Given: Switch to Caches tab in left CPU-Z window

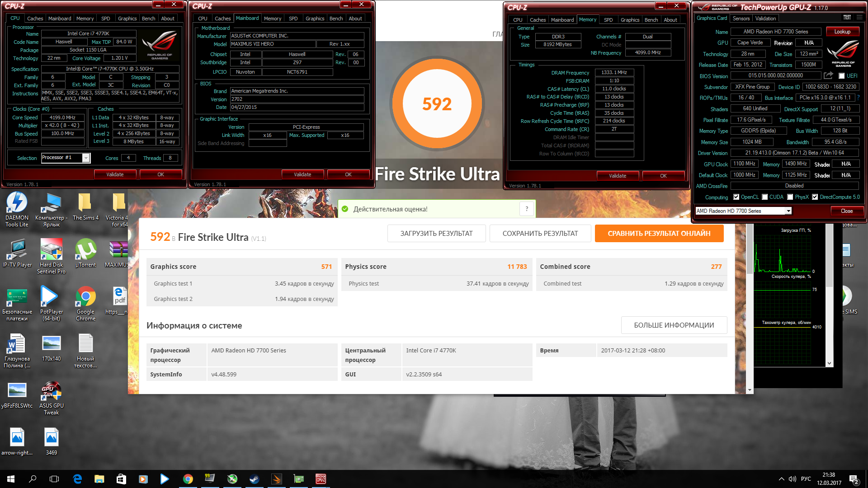Looking at the screenshot, I should (35, 19).
